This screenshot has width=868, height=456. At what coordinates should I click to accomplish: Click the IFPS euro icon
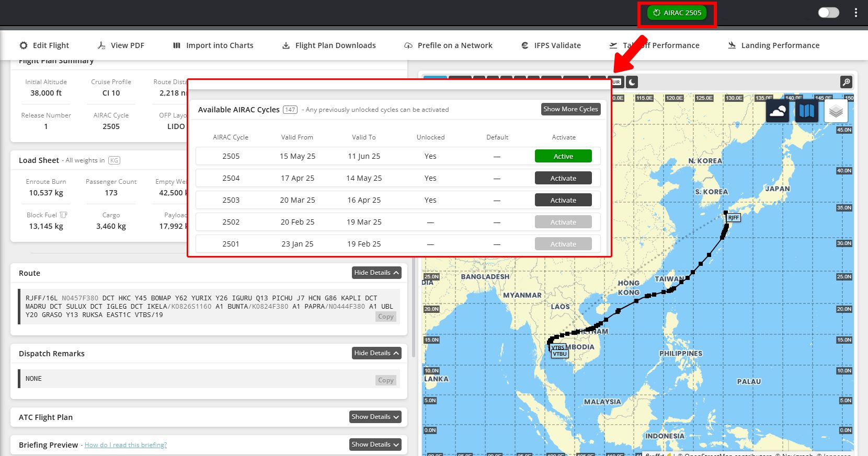525,45
